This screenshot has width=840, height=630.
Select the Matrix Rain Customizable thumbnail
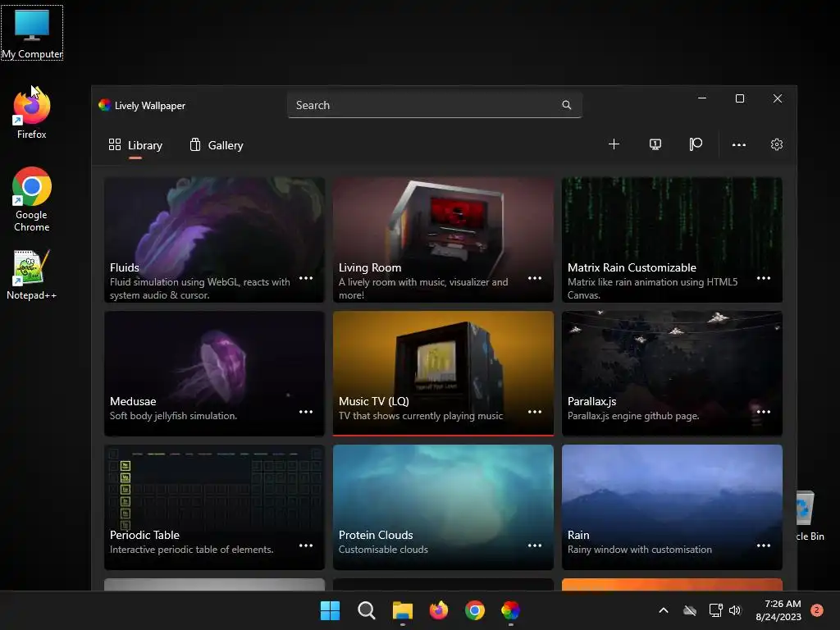click(x=672, y=240)
